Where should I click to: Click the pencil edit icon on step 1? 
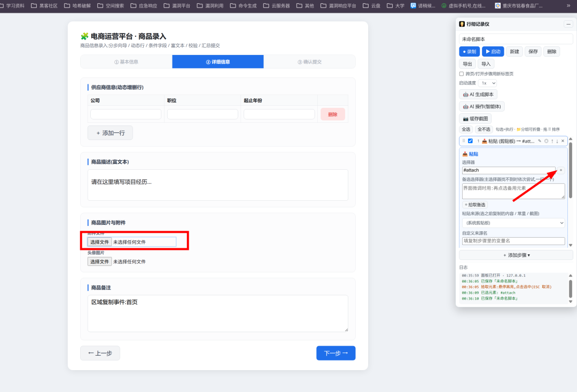tap(540, 141)
